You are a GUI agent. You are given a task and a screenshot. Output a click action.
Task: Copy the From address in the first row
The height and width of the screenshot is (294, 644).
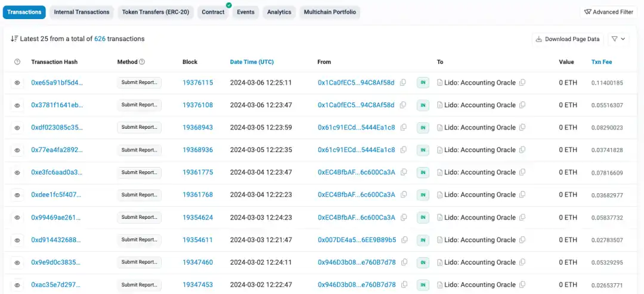tap(403, 83)
